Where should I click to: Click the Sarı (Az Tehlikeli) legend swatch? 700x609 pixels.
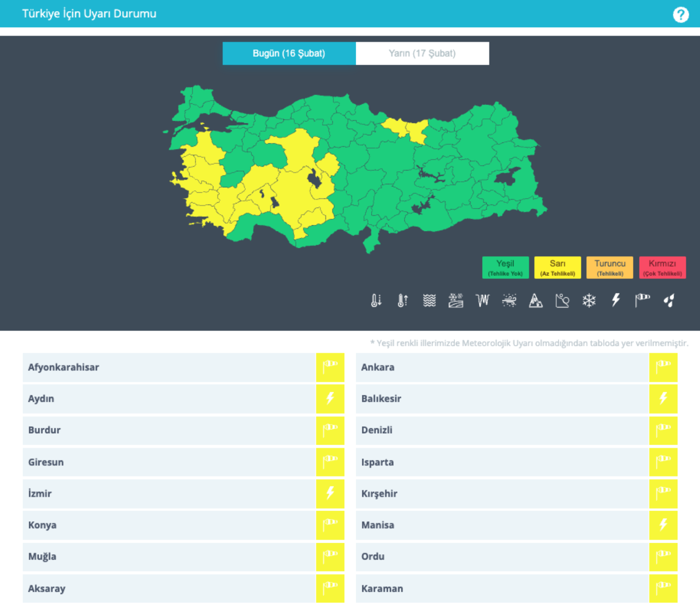(557, 268)
